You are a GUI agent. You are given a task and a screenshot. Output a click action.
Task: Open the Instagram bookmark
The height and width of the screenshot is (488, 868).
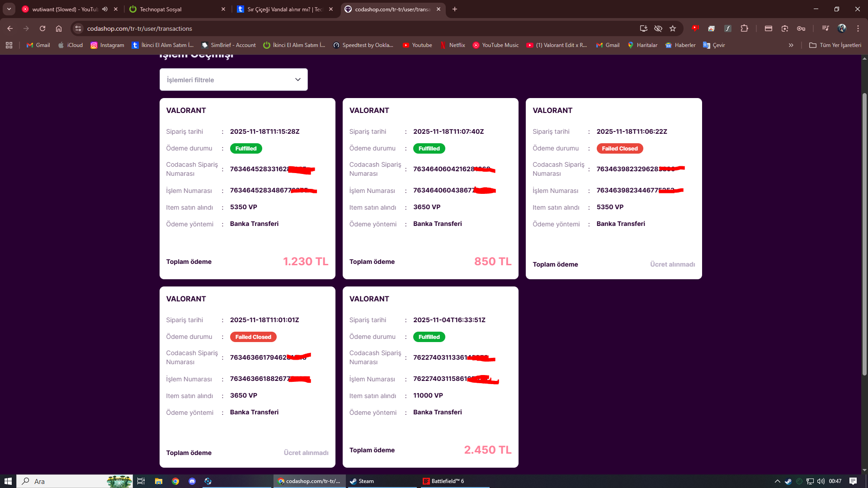click(x=108, y=45)
